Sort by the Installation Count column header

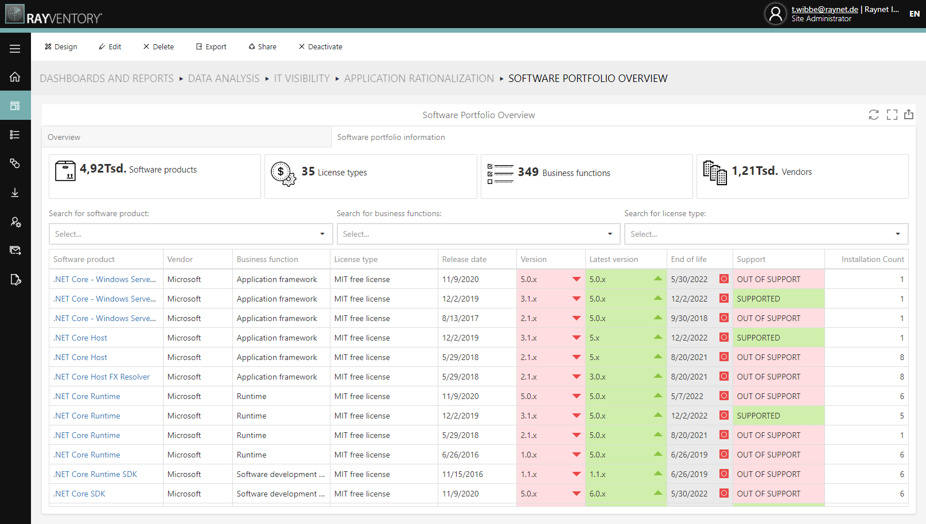point(872,259)
